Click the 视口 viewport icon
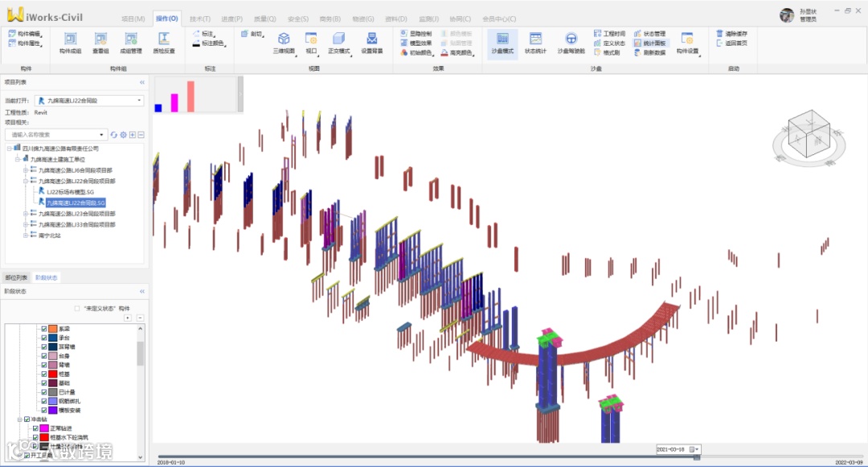The width and height of the screenshot is (868, 467). pyautogui.click(x=311, y=43)
